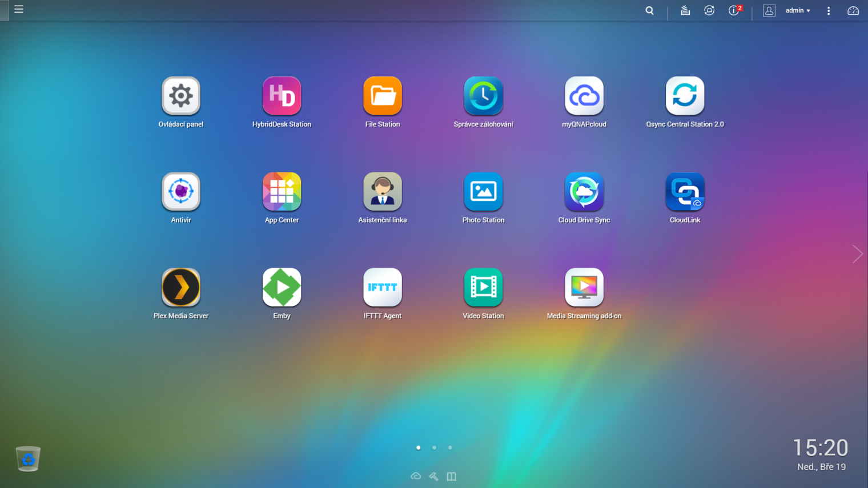
Task: Expand the admin account dropdown
Action: (x=798, y=10)
